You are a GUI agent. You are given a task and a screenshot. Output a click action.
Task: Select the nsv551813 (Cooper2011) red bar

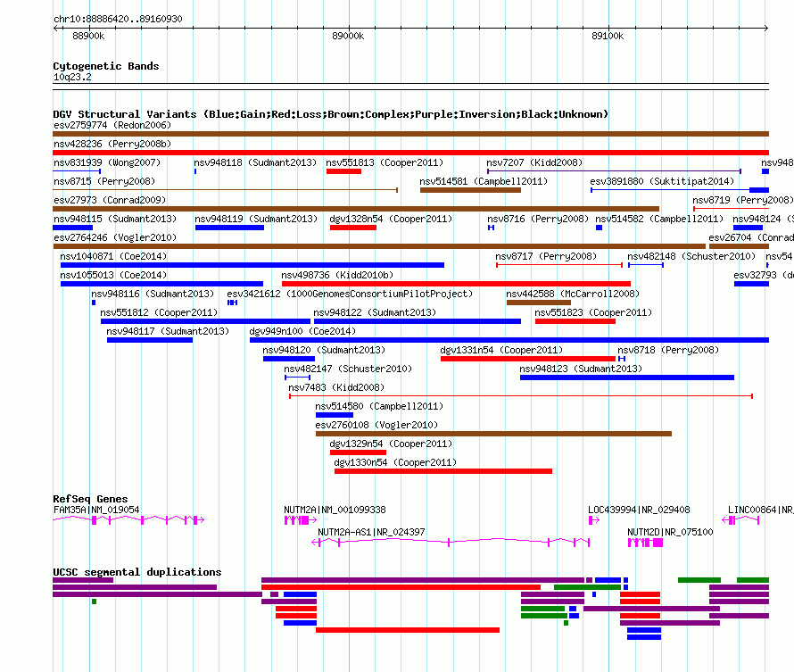pyautogui.click(x=343, y=171)
